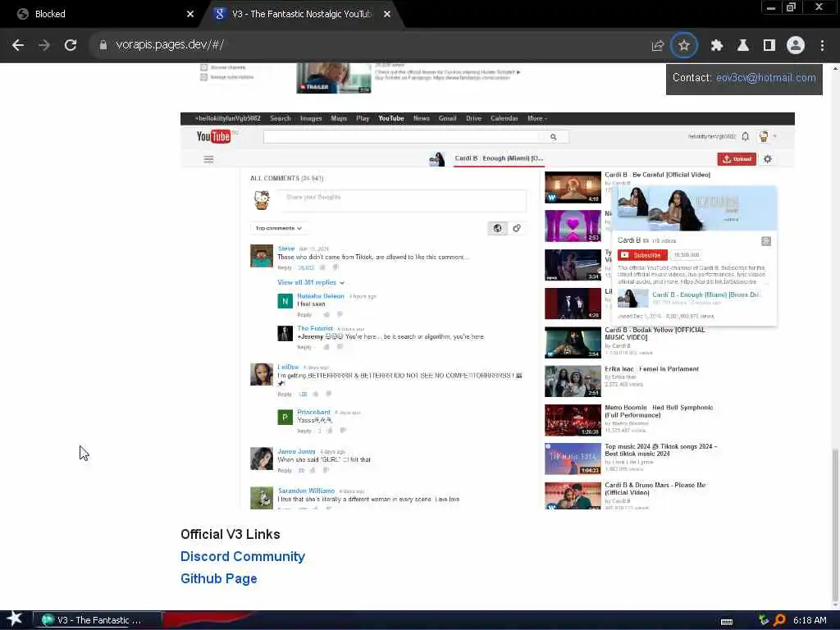This screenshot has width=840, height=630.
Task: Click the taskbar start star icon
Action: (15, 619)
